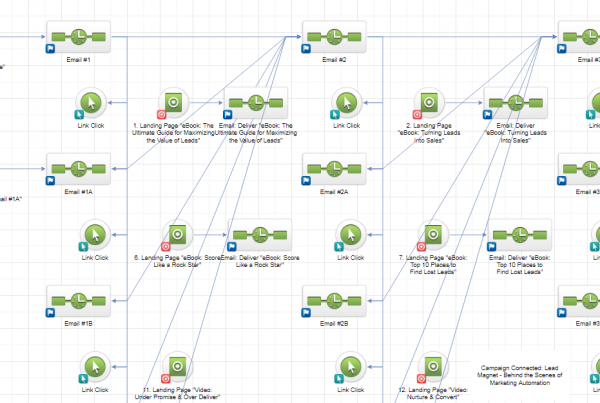This screenshot has width=600, height=403.
Task: Select landing page 6 Score Like a Rock Star
Action: coord(176,233)
